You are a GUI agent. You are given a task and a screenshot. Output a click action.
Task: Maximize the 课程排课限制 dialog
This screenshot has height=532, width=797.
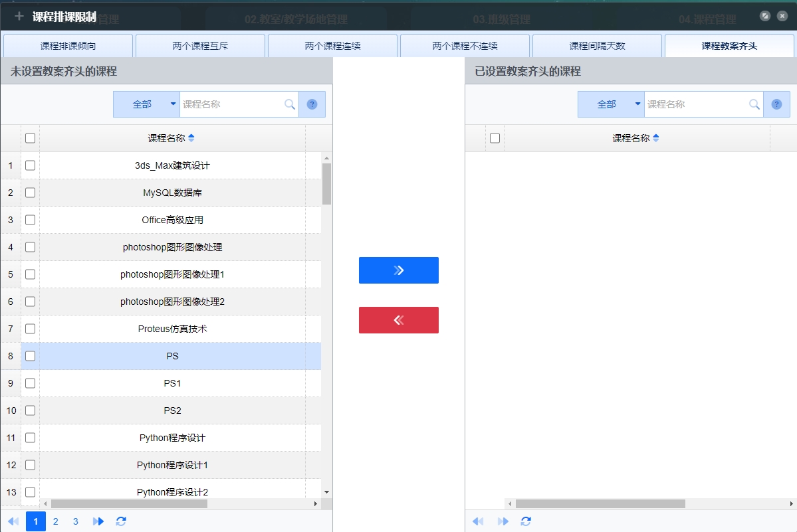(x=765, y=16)
